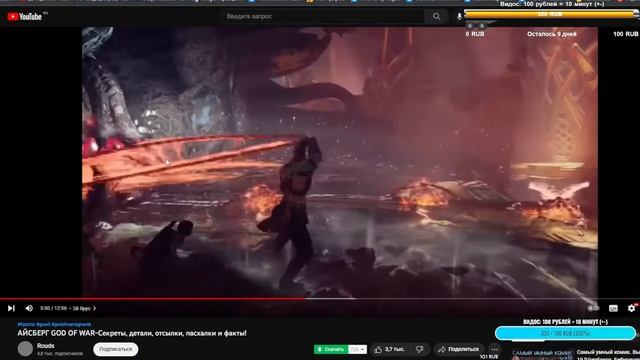Open the 720 quality dropdown next to Скачать

coord(358,349)
